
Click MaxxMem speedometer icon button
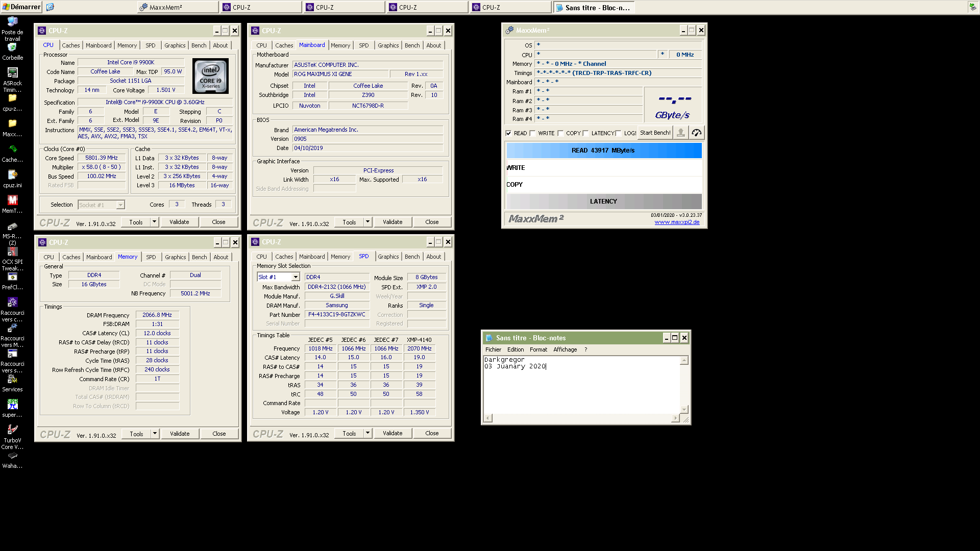click(697, 133)
